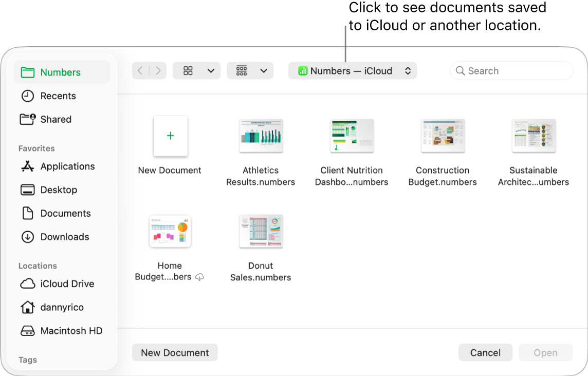
Task: Click the back navigation arrow
Action: coord(140,70)
